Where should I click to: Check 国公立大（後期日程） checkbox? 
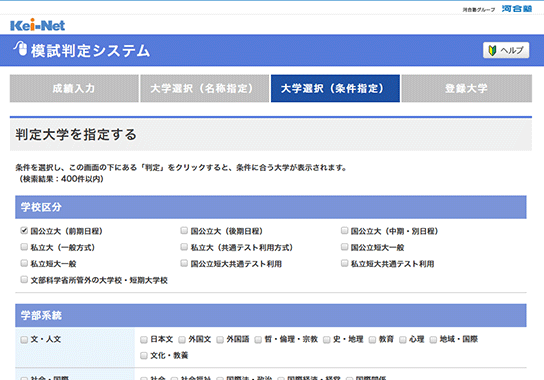(184, 230)
